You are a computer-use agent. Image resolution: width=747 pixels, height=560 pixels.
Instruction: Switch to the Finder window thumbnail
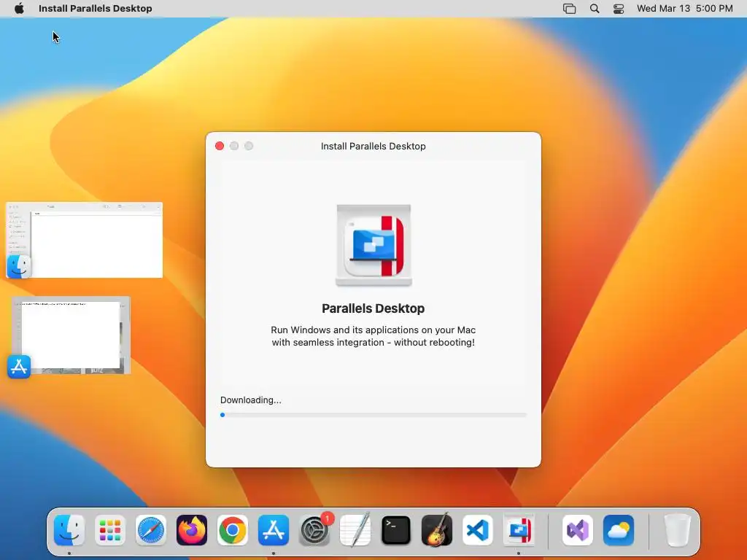85,240
